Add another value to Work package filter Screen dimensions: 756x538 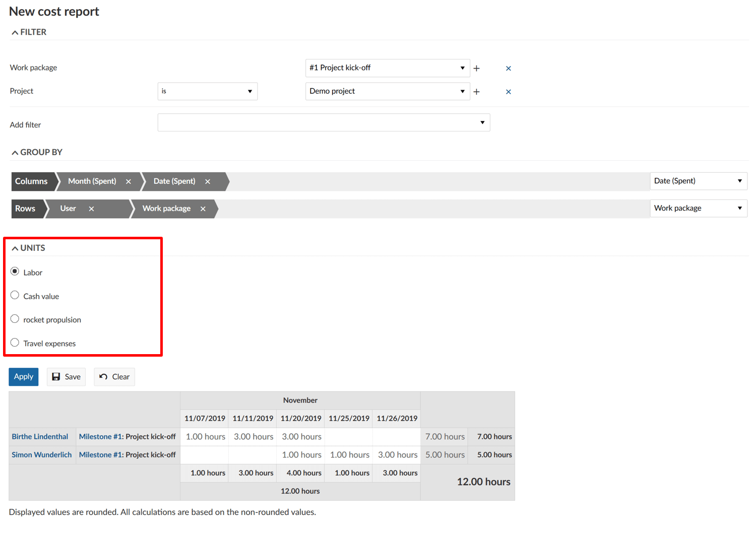coord(476,69)
